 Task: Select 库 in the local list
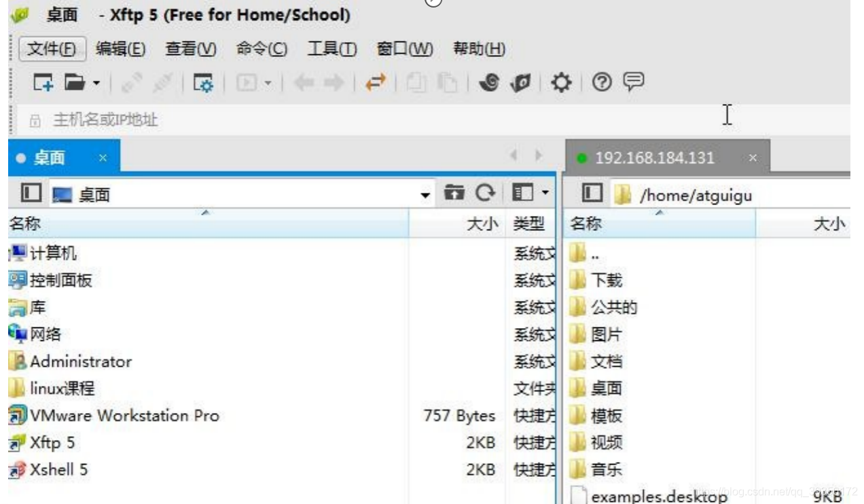(x=28, y=307)
